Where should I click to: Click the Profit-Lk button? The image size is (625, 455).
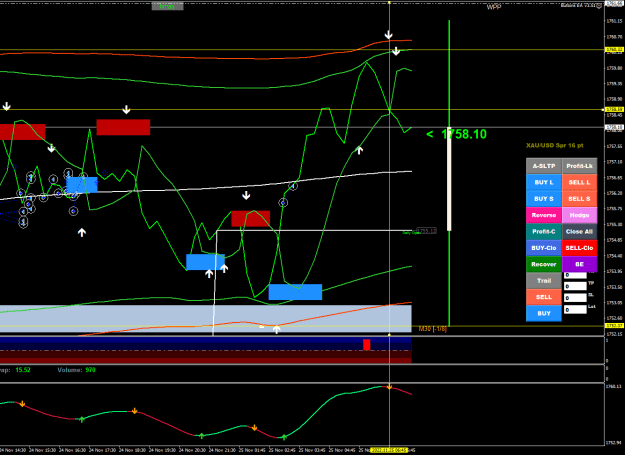tap(580, 166)
